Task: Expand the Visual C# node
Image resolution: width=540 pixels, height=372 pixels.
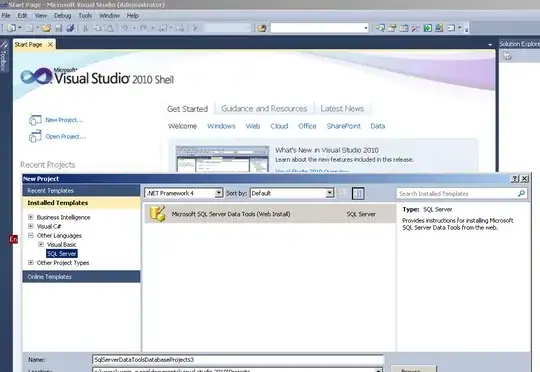Action: click(31, 226)
